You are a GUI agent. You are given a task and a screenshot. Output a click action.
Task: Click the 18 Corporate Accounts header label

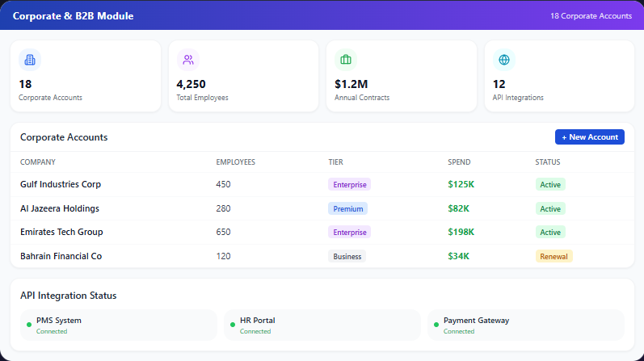tap(591, 16)
